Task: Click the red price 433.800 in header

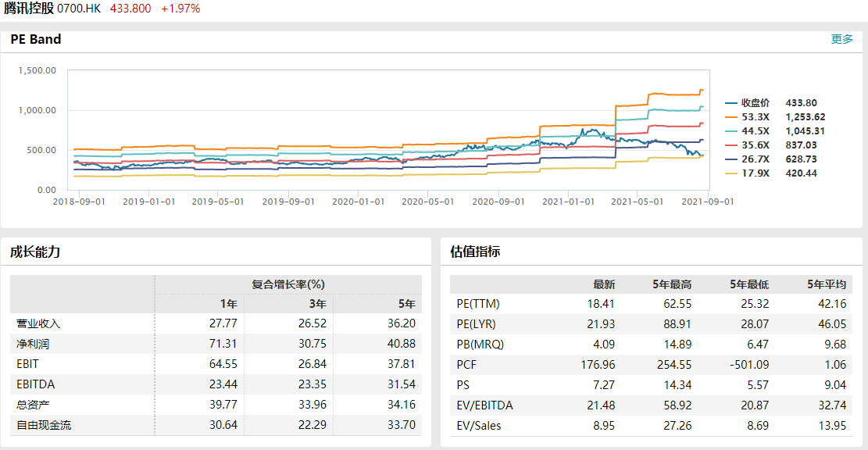Action: [130, 9]
